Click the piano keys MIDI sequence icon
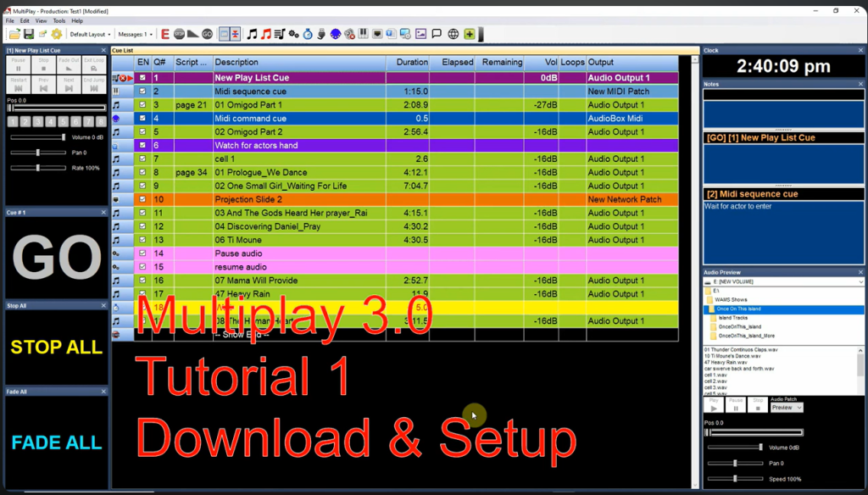Viewport: 868px width, 495px height. pos(363,35)
